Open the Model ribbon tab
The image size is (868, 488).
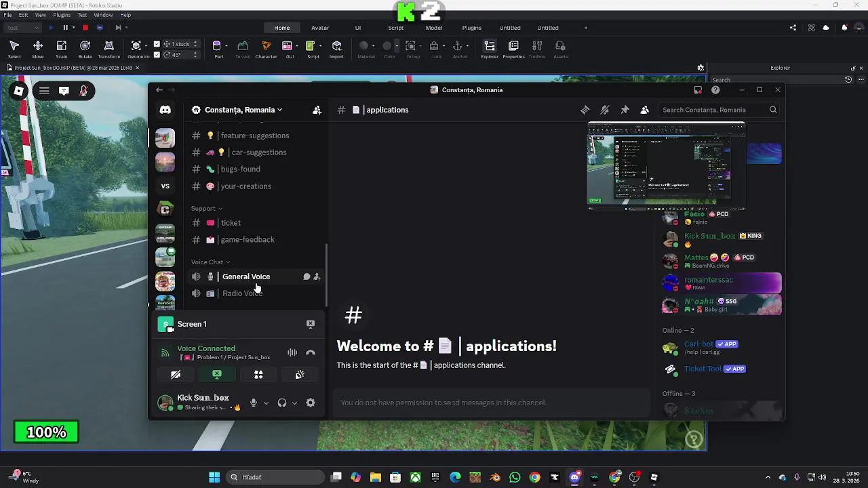434,28
